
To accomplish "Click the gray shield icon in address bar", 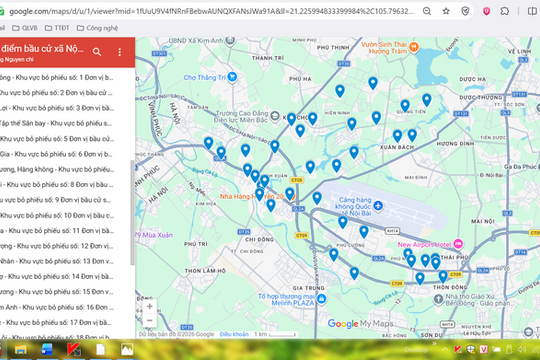I will (x=465, y=11).
